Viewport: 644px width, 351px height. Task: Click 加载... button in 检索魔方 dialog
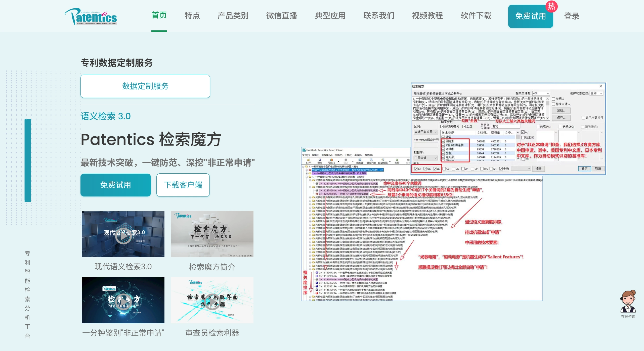click(x=561, y=111)
